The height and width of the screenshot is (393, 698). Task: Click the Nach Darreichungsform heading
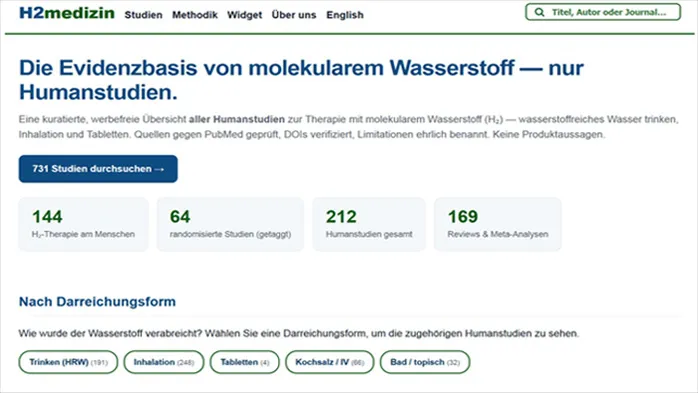[97, 301]
